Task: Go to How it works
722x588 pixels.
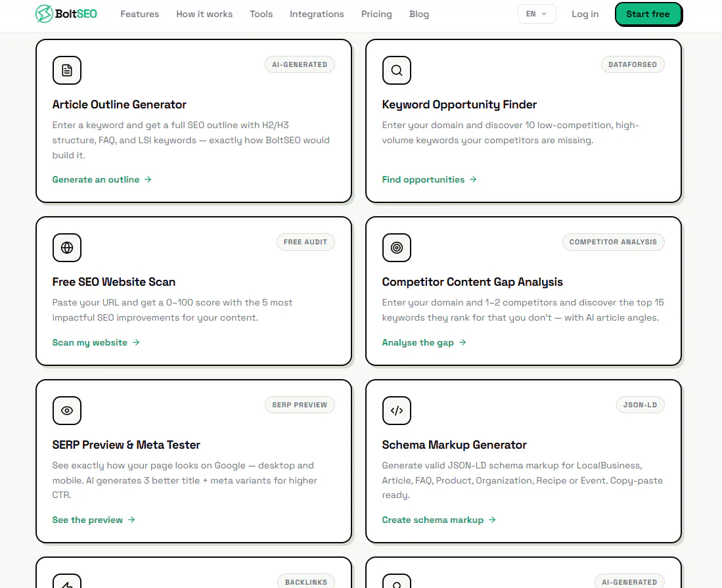Action: (204, 14)
